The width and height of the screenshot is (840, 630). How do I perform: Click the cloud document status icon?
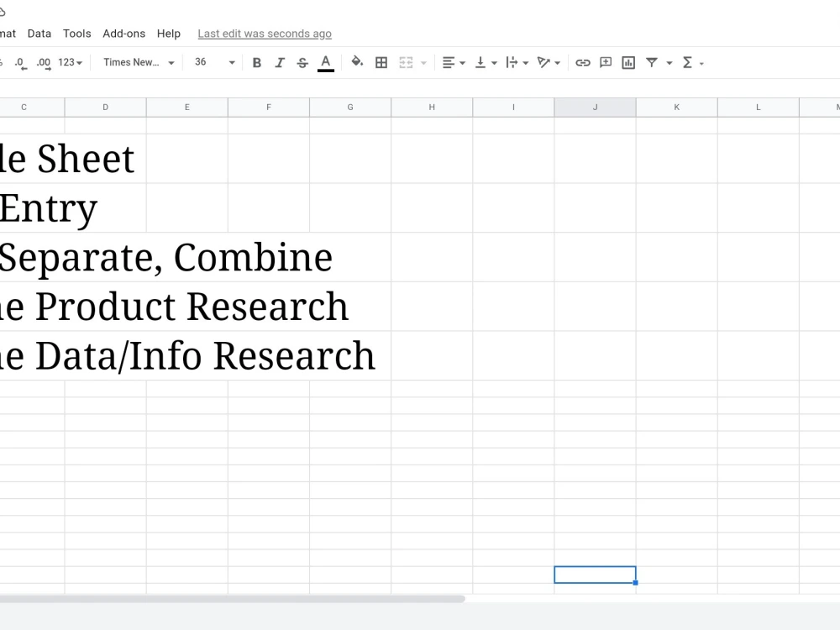coord(2,11)
